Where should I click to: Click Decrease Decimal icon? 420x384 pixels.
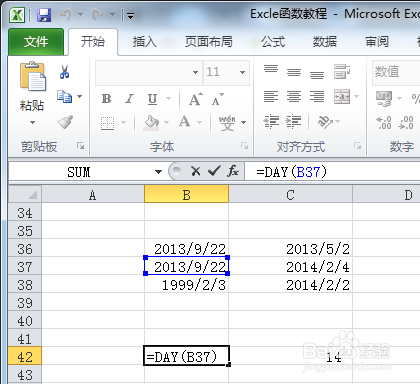pyautogui.click(x=406, y=123)
